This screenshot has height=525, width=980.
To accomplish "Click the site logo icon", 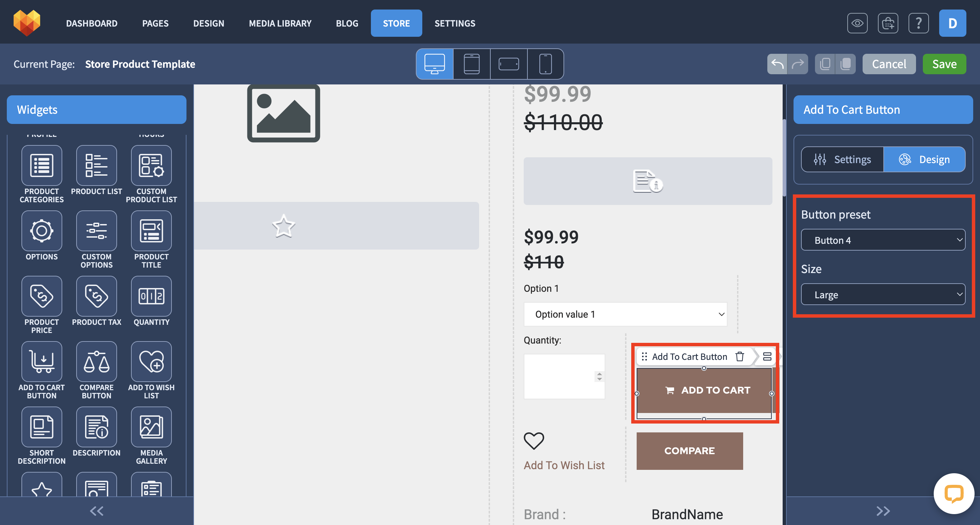I will click(x=27, y=23).
